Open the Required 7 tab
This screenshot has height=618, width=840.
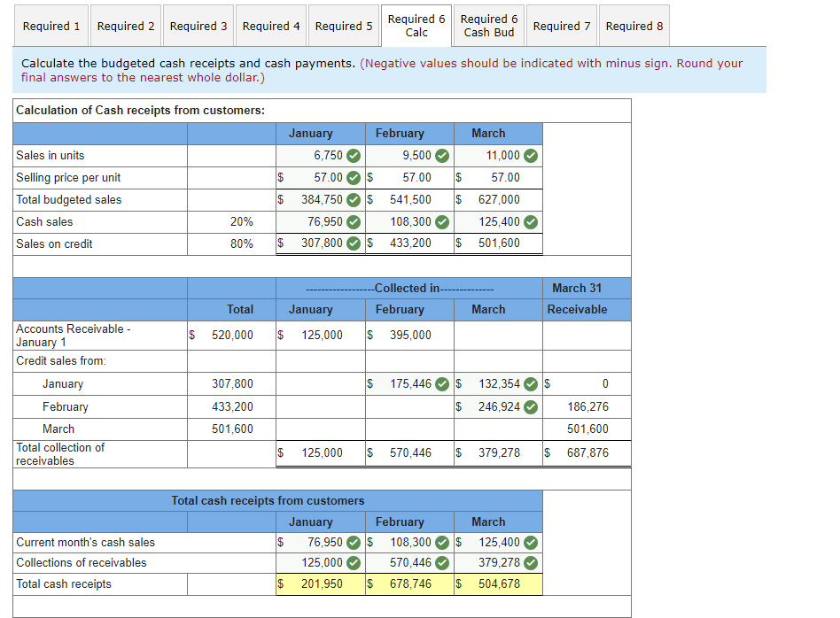click(562, 26)
